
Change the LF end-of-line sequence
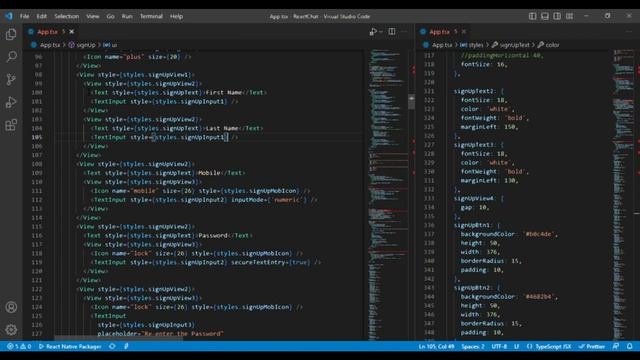516,347
